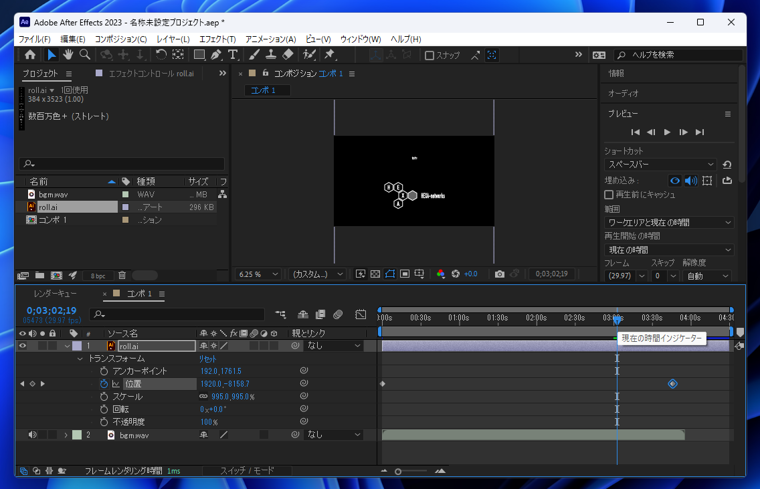Select the Puppet Pin tool
The height and width of the screenshot is (489, 760).
click(x=330, y=55)
